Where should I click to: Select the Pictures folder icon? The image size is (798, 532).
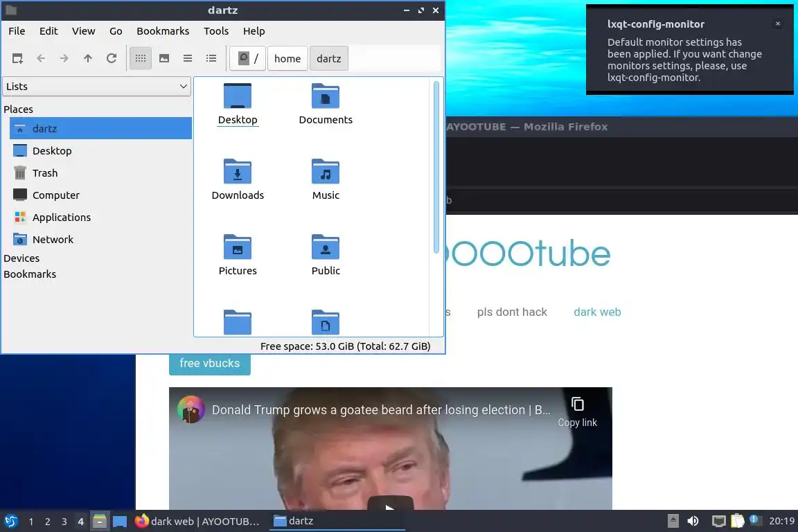click(x=238, y=247)
